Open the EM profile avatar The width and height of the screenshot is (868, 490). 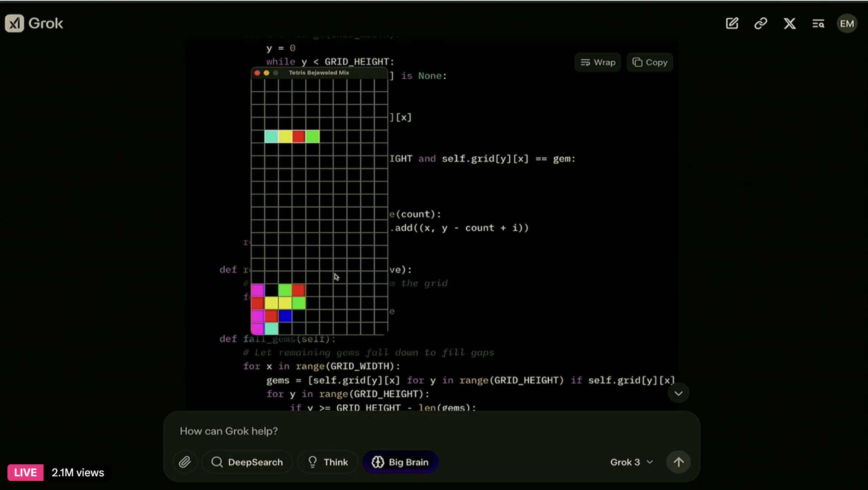(x=846, y=24)
